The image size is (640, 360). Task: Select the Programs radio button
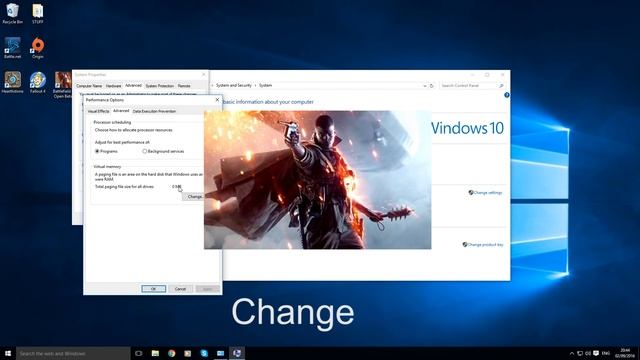pyautogui.click(x=97, y=151)
